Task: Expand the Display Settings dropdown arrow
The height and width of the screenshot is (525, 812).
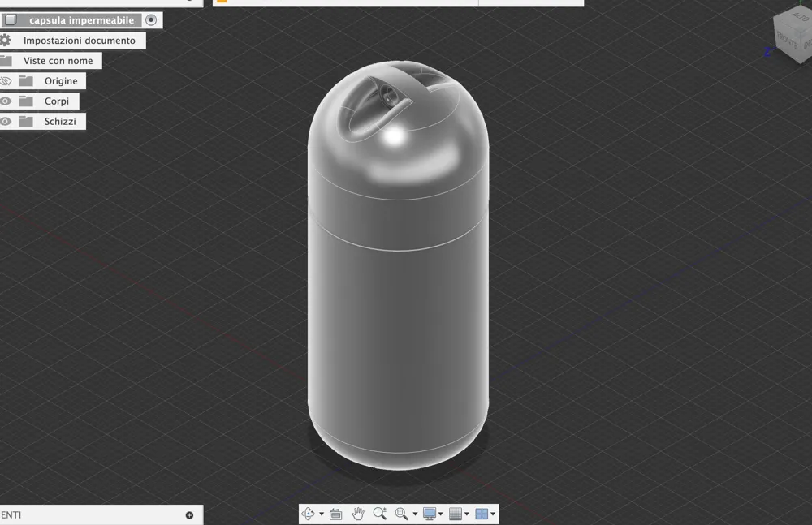Action: [441, 514]
